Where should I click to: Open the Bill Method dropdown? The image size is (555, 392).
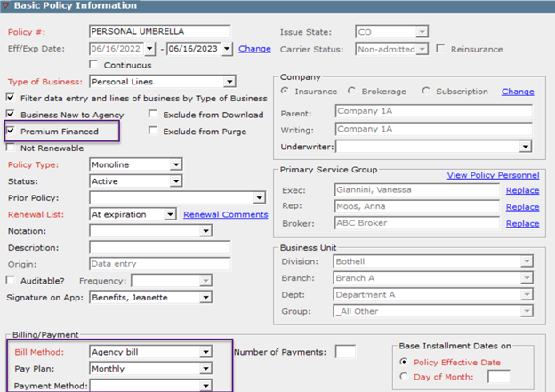coord(205,352)
